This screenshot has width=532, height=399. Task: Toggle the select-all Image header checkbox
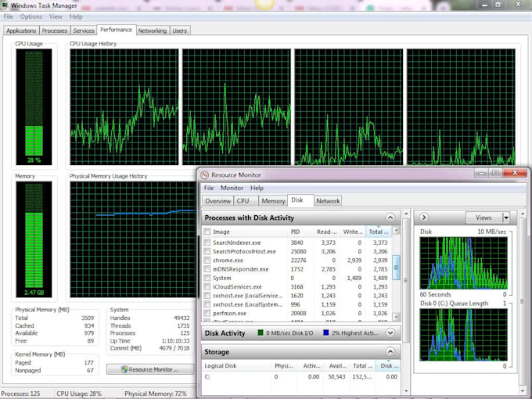tap(207, 232)
